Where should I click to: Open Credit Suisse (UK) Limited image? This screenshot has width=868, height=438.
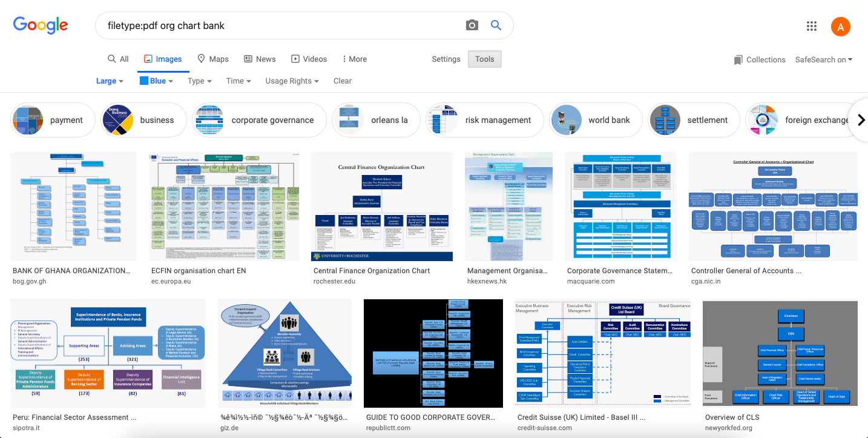point(603,353)
